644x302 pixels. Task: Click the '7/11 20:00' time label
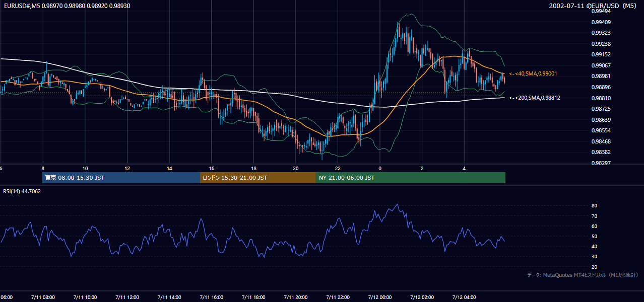pos(295,297)
